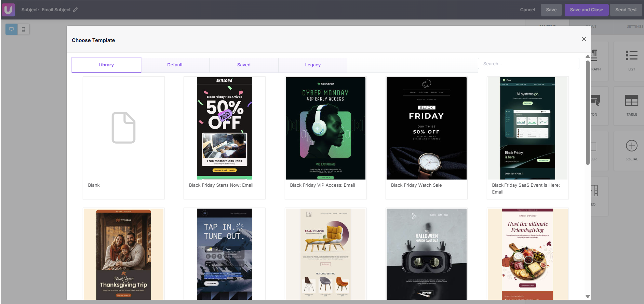Click 'Black Friday VIP Access: Email' label
This screenshot has height=304, width=644.
point(322,185)
